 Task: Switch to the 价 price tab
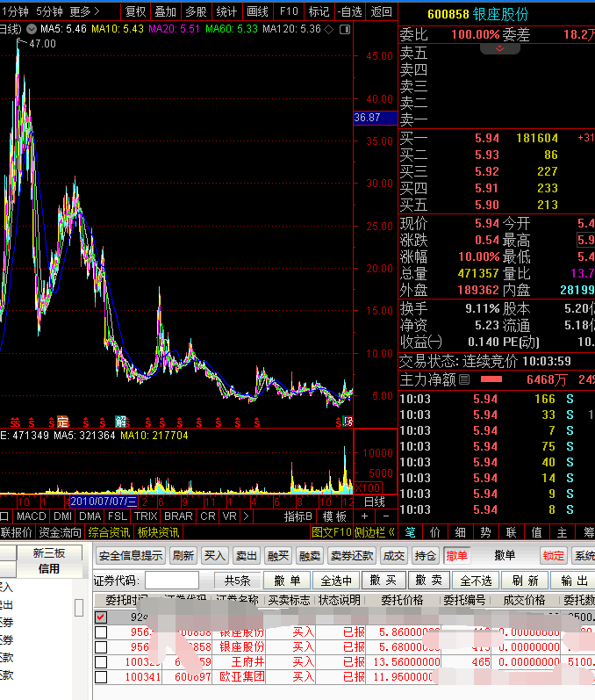click(434, 532)
